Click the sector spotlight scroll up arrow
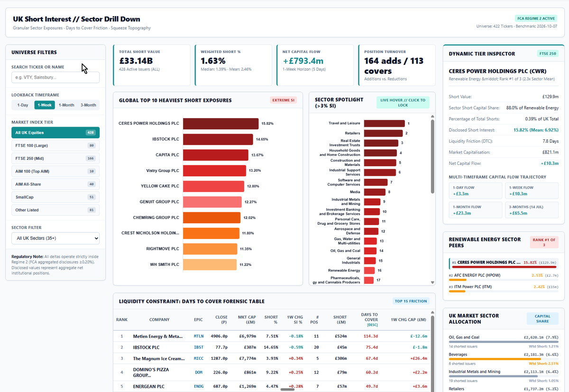Screen dimensions: 569x392 pos(432,116)
